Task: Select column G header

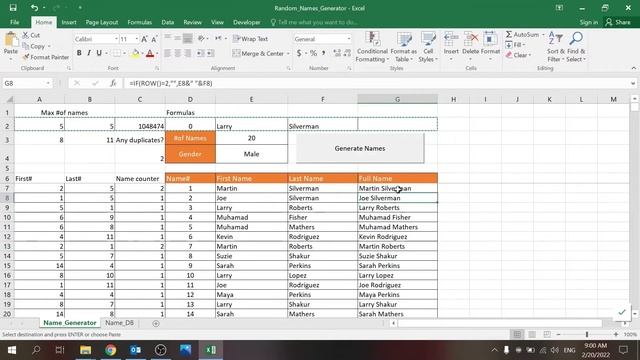Action: tap(398, 99)
